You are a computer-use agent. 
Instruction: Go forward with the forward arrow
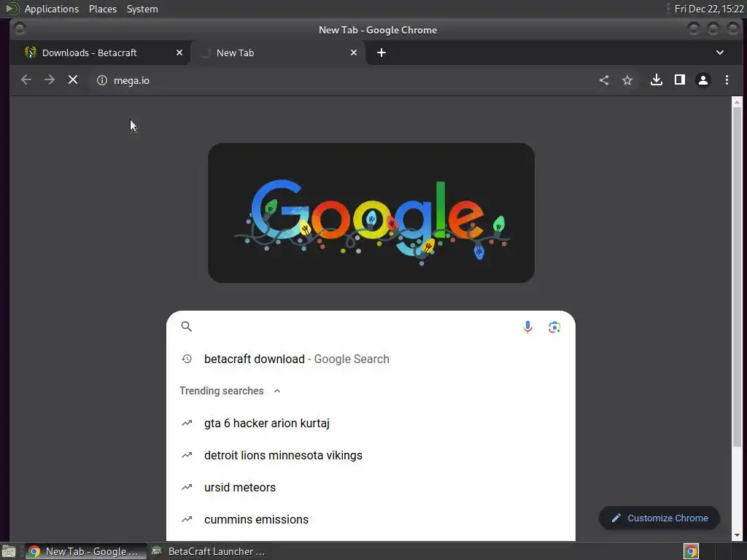[50, 80]
